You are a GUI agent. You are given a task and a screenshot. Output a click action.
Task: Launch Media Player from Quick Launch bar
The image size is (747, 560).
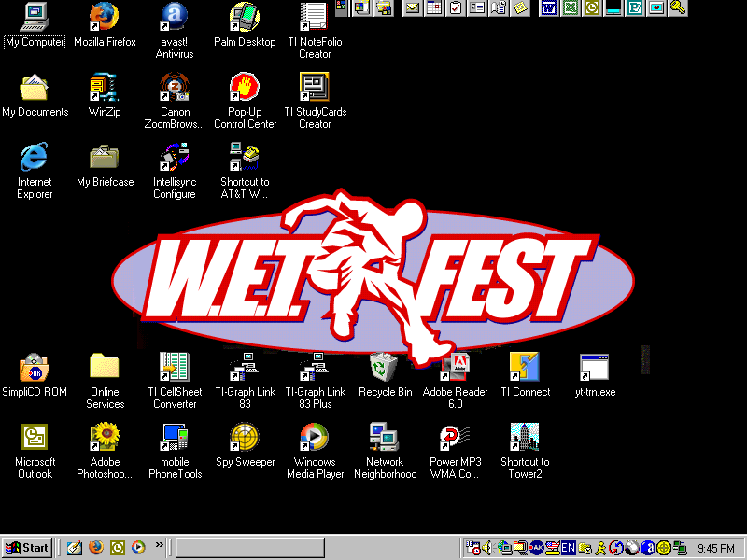(x=138, y=548)
